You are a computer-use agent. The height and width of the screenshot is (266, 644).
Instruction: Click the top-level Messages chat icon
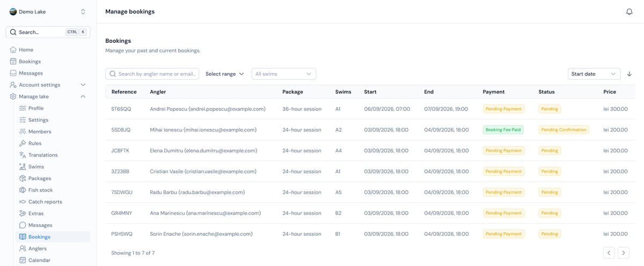click(x=13, y=73)
